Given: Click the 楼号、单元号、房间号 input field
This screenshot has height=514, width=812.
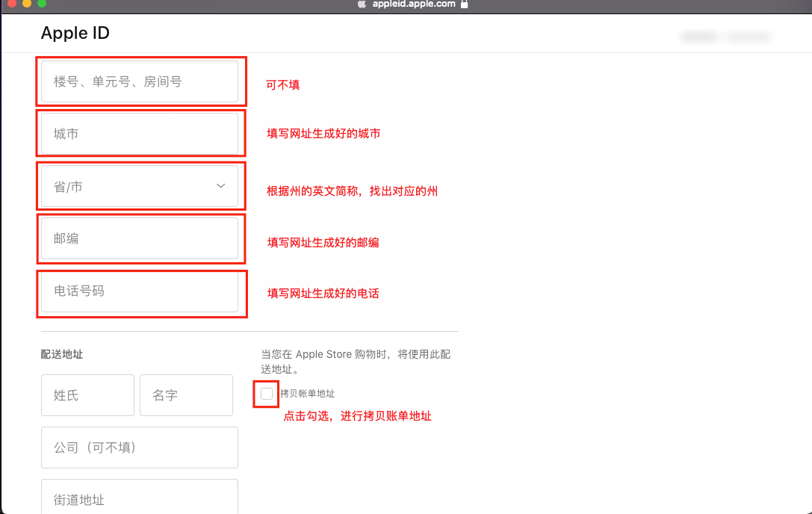Looking at the screenshot, I should click(140, 81).
